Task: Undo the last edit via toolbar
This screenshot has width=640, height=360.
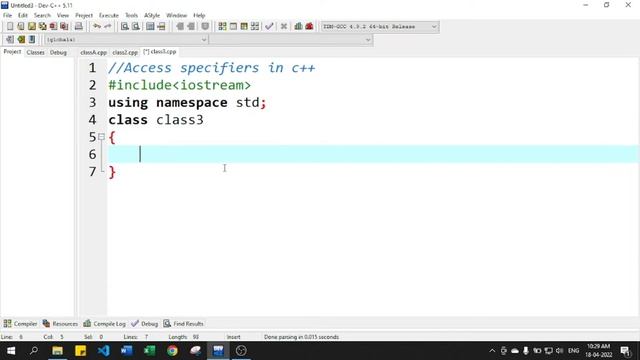Action: pyautogui.click(x=97, y=27)
